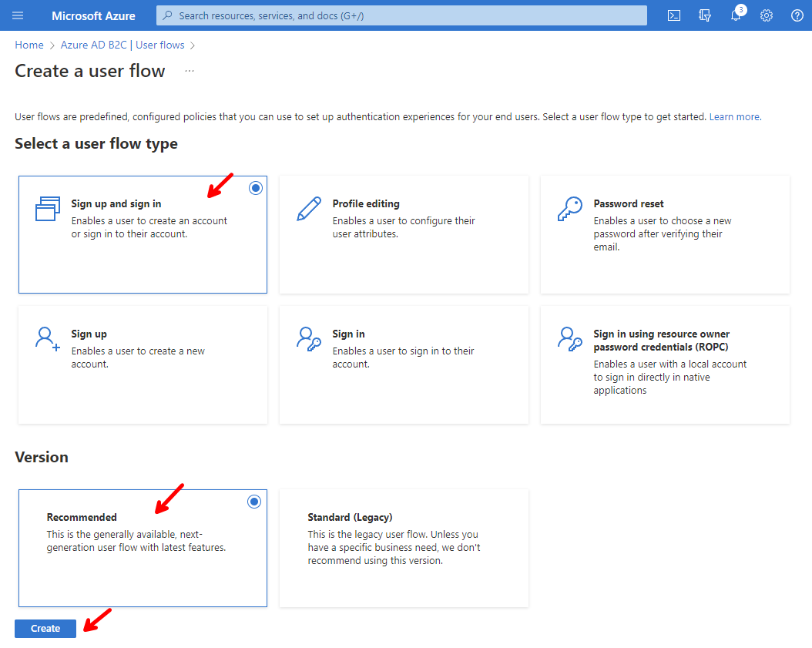Choose the Sign in flow card

tap(404, 364)
